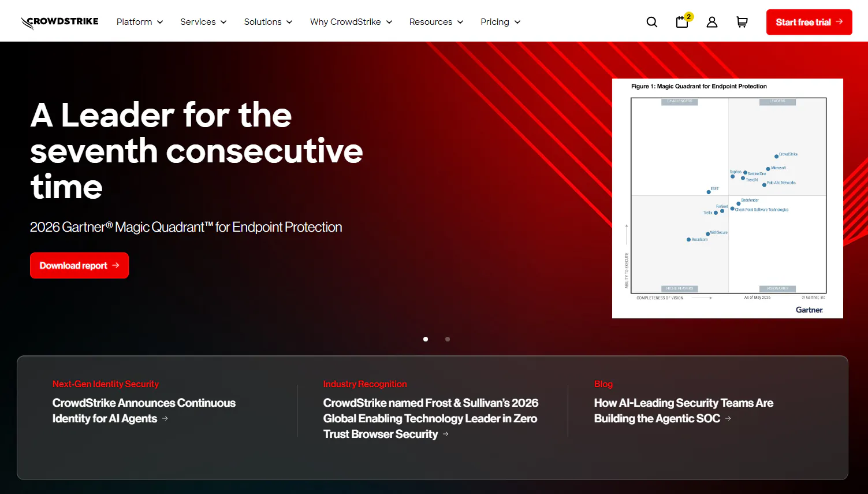Open the Services menu
The image size is (868, 494).
pos(203,22)
